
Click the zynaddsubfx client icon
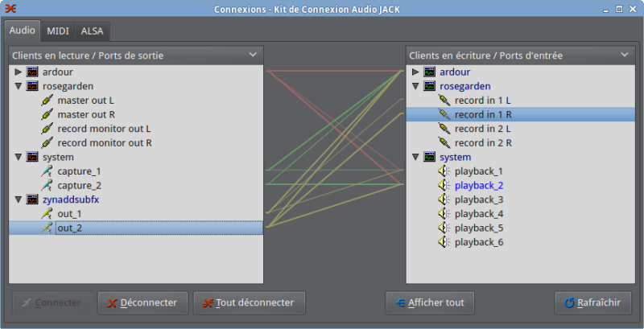(x=32, y=199)
